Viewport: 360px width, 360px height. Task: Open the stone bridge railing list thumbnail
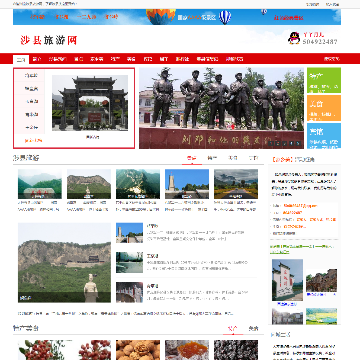[129, 292]
